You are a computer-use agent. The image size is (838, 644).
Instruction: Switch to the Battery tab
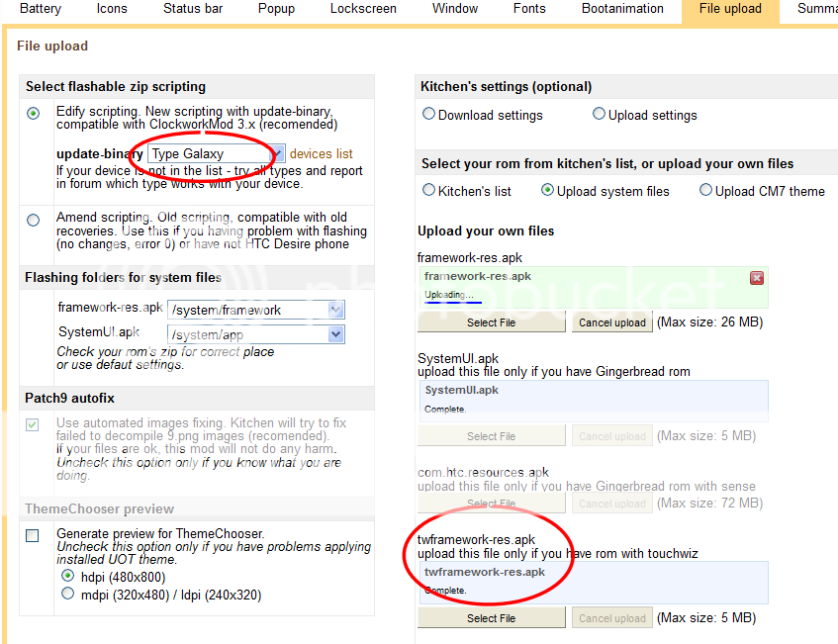pyautogui.click(x=41, y=9)
